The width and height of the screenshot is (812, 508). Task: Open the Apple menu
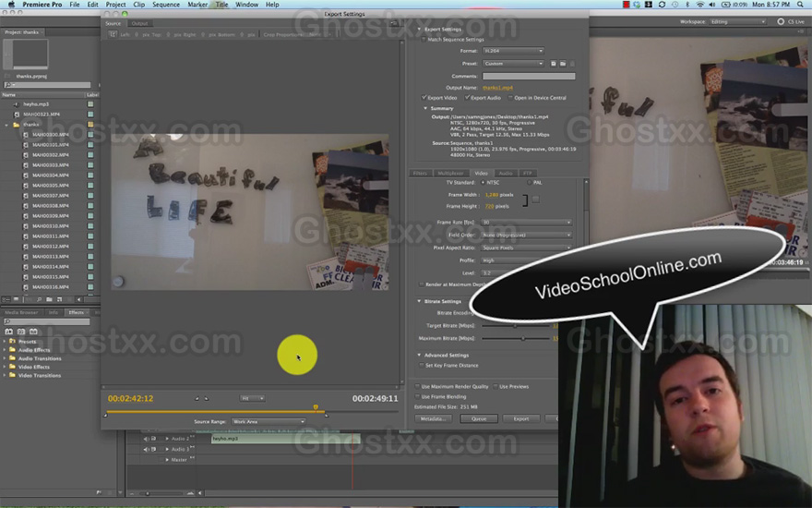[11, 4]
